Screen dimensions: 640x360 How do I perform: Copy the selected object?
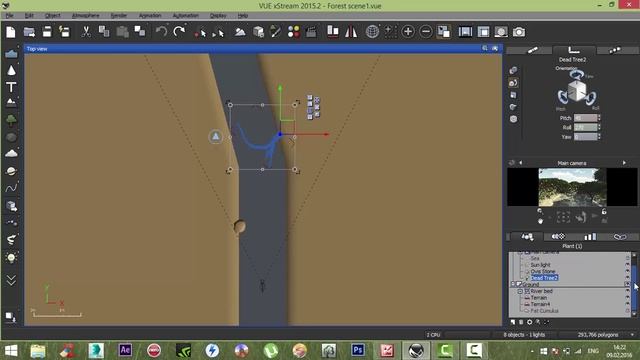point(104,32)
